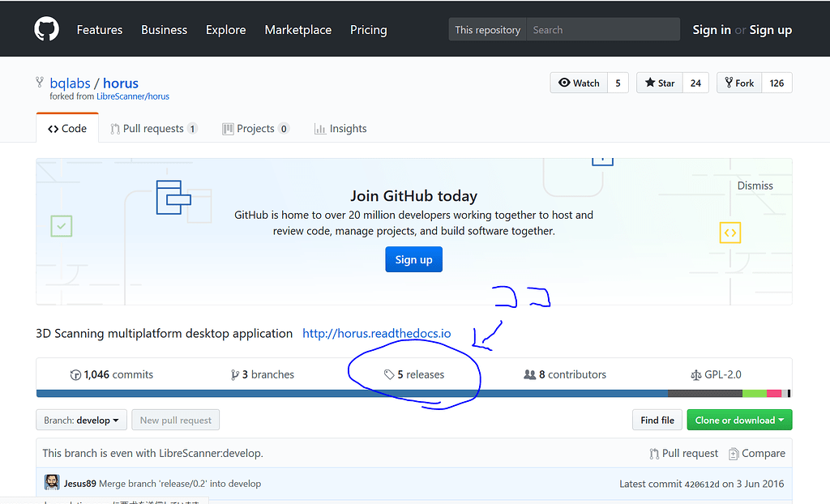The width and height of the screenshot is (830, 504).
Task: Open the Merge branch 'release/0.2' commit message
Action: (x=180, y=484)
